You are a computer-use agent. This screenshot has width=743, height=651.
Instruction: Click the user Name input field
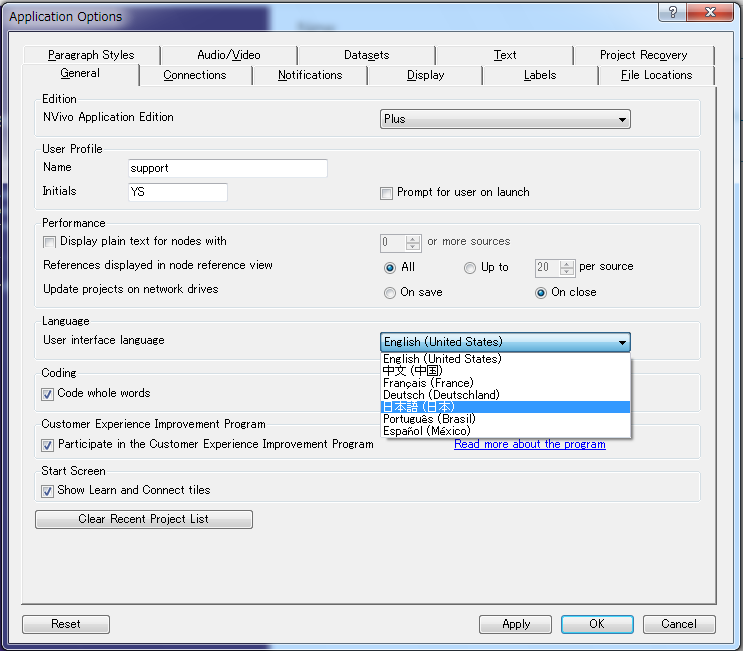pyautogui.click(x=227, y=168)
